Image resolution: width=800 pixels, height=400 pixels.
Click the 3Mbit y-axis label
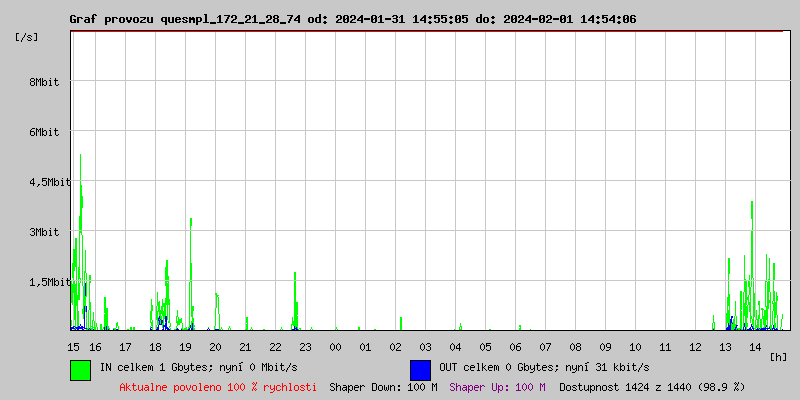(x=44, y=232)
